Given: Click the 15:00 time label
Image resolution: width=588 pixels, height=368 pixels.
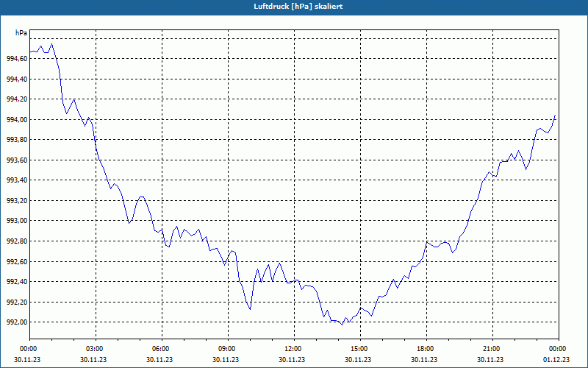Looking at the screenshot, I should pyautogui.click(x=360, y=349).
